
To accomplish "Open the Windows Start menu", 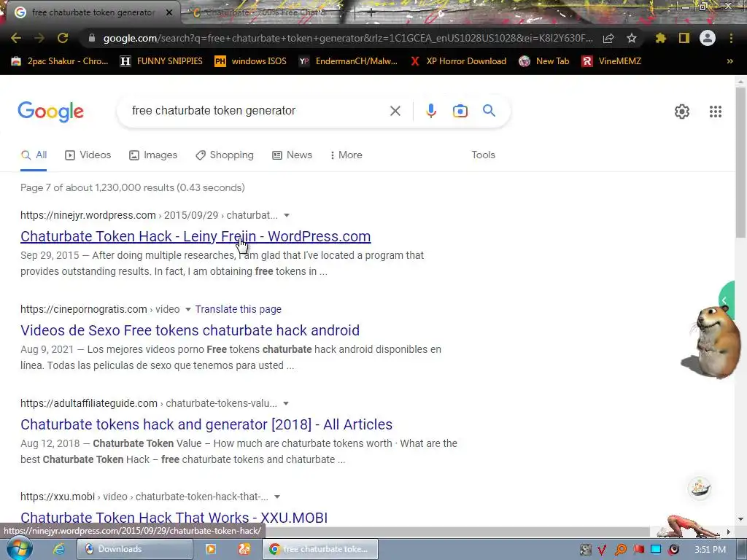I will tap(19, 550).
